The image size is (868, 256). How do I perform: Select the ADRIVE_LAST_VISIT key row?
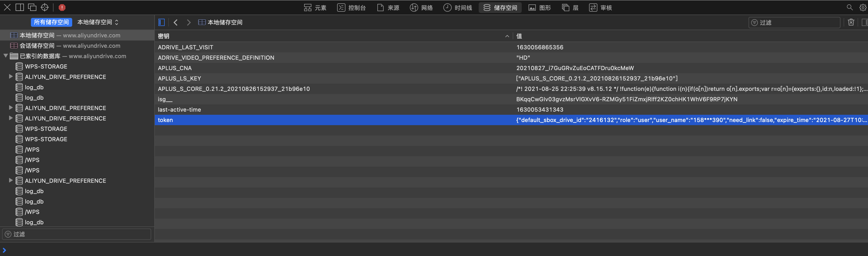point(511,48)
